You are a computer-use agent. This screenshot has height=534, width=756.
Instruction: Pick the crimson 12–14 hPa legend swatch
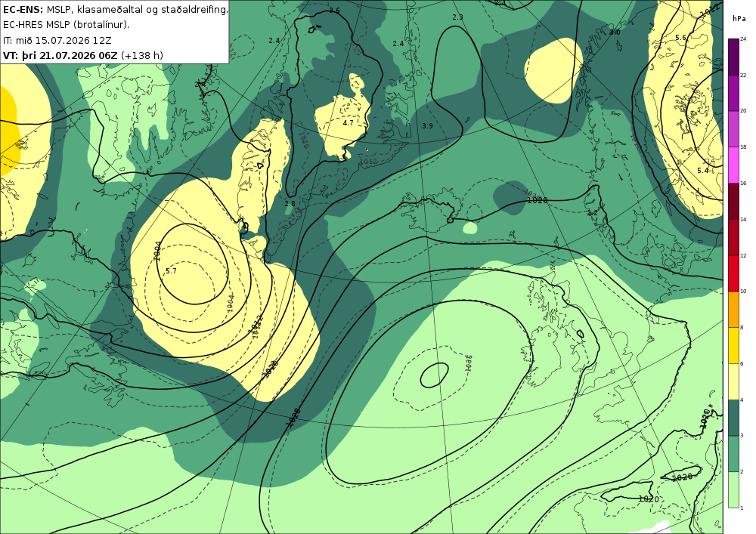point(733,237)
